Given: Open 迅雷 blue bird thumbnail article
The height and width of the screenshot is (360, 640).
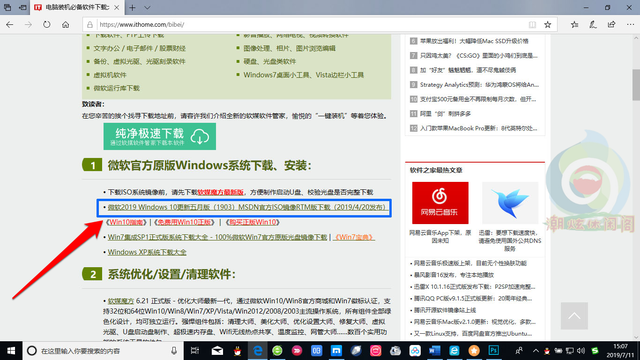Looking at the screenshot, I should [510, 203].
